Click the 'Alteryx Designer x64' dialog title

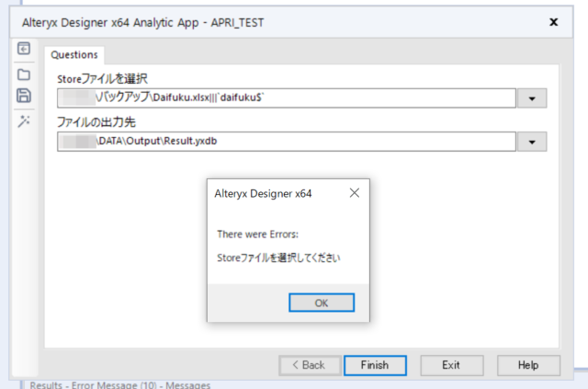pyautogui.click(x=263, y=194)
